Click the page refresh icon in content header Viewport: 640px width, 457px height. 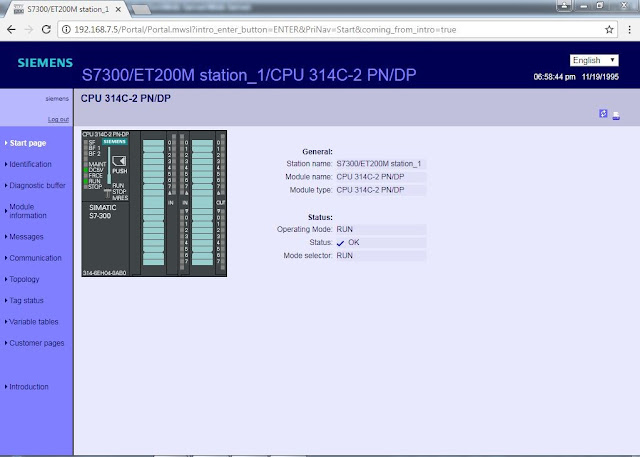point(603,113)
